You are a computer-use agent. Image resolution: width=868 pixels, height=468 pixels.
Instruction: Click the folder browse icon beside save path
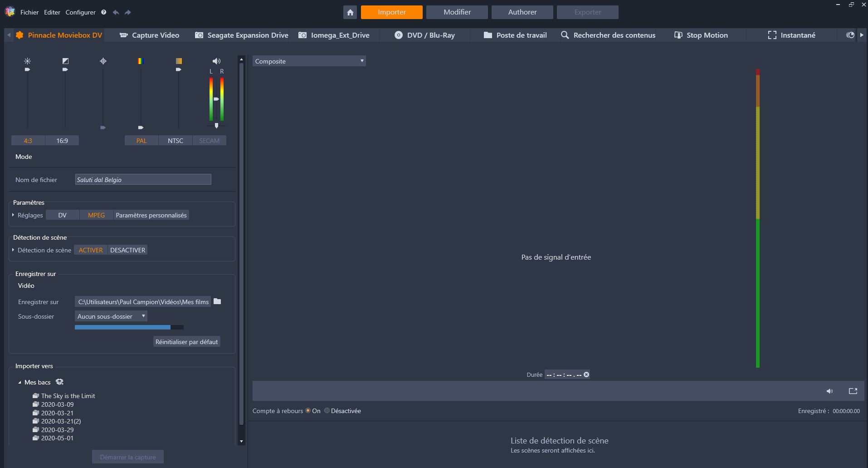(217, 301)
